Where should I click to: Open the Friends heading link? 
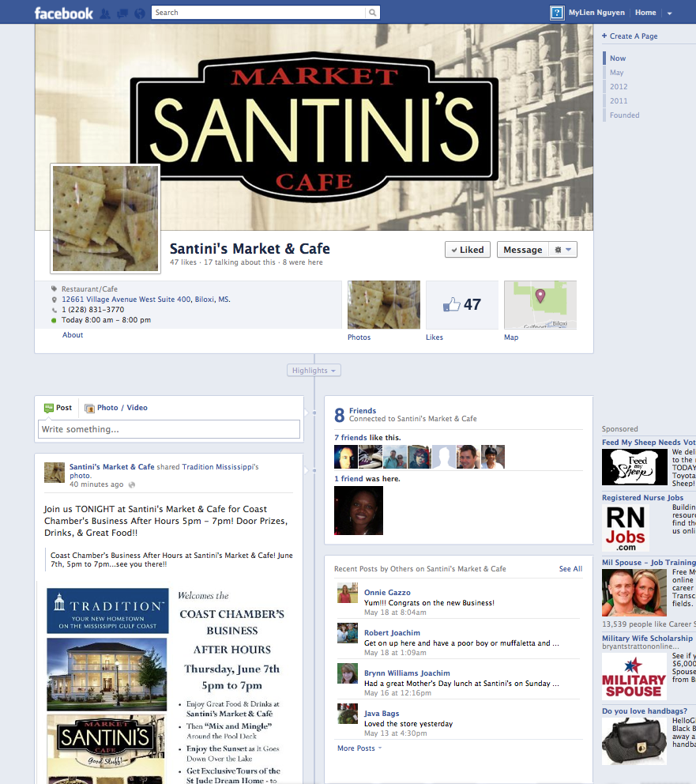pos(363,410)
